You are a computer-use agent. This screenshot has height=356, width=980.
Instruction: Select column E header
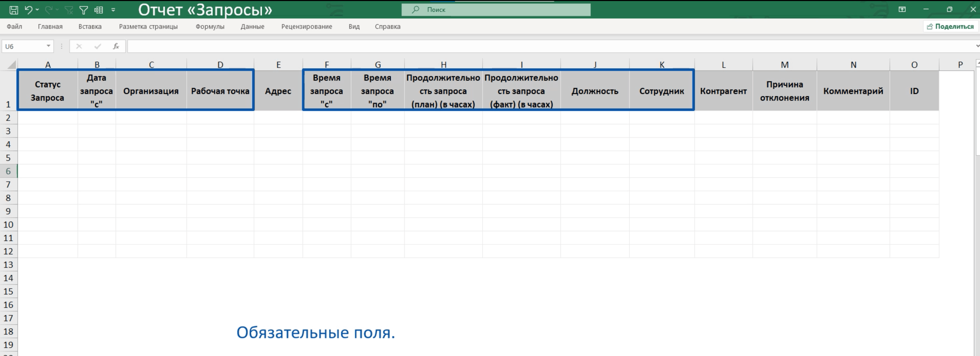(278, 65)
